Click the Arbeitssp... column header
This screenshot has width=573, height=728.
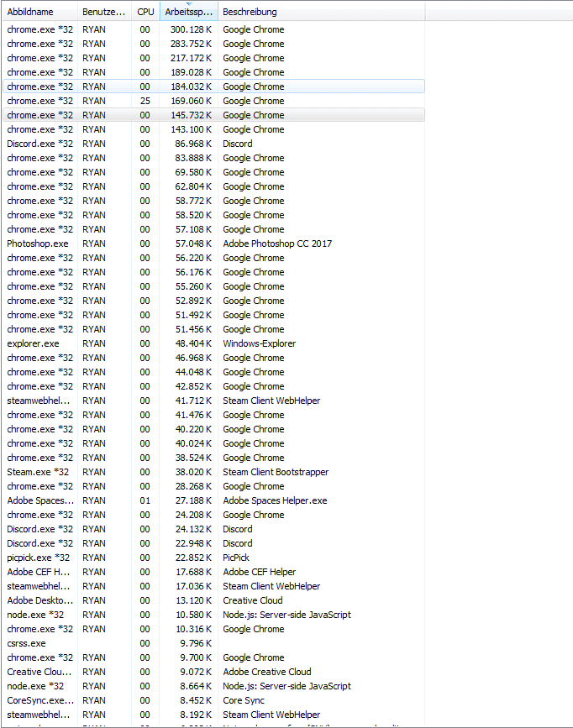pos(189,12)
